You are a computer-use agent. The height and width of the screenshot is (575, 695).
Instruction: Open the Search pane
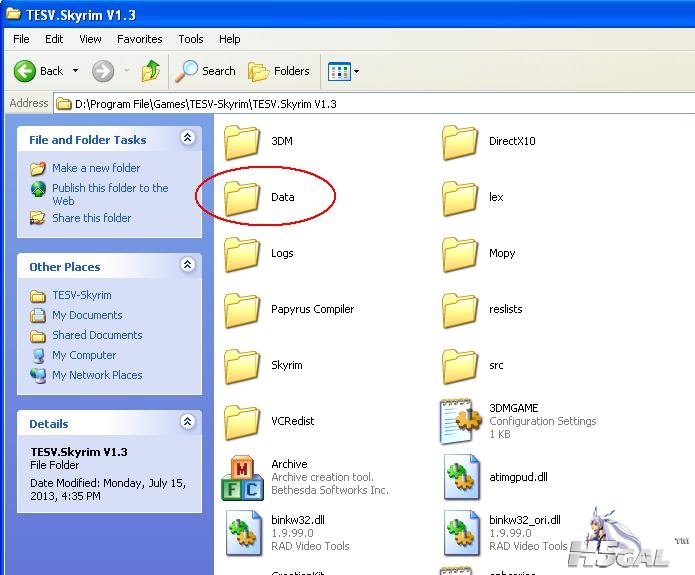[205, 71]
